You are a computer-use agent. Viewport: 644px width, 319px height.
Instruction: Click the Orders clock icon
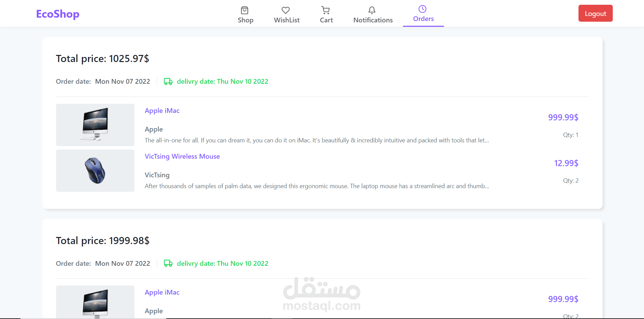coord(422,9)
